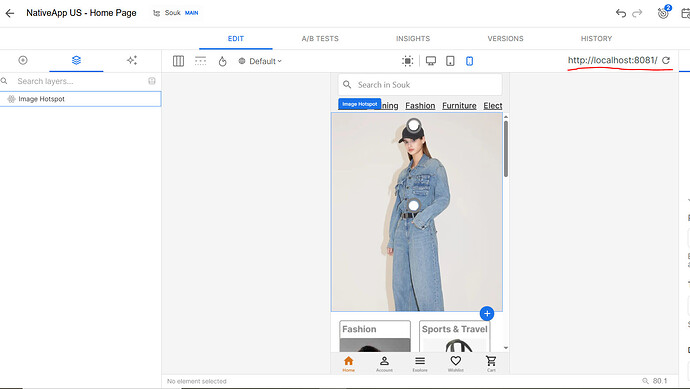Toggle the columns layout view icon

178,61
